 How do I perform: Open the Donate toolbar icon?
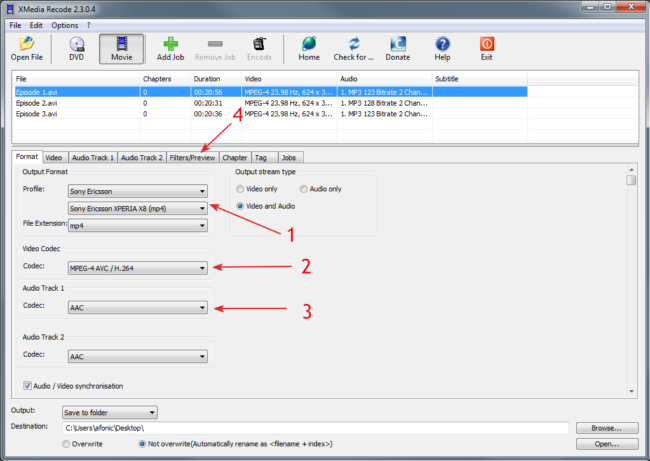point(398,44)
